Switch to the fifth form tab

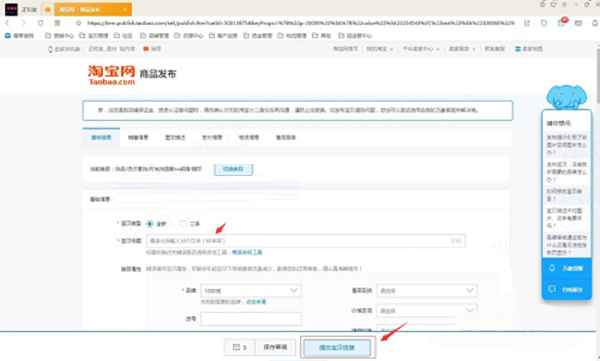tap(249, 137)
